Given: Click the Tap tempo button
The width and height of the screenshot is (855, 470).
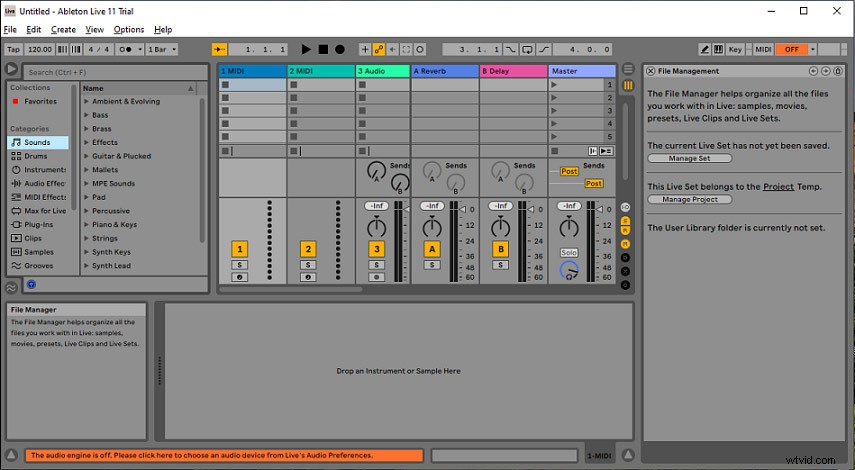Looking at the screenshot, I should pos(14,50).
